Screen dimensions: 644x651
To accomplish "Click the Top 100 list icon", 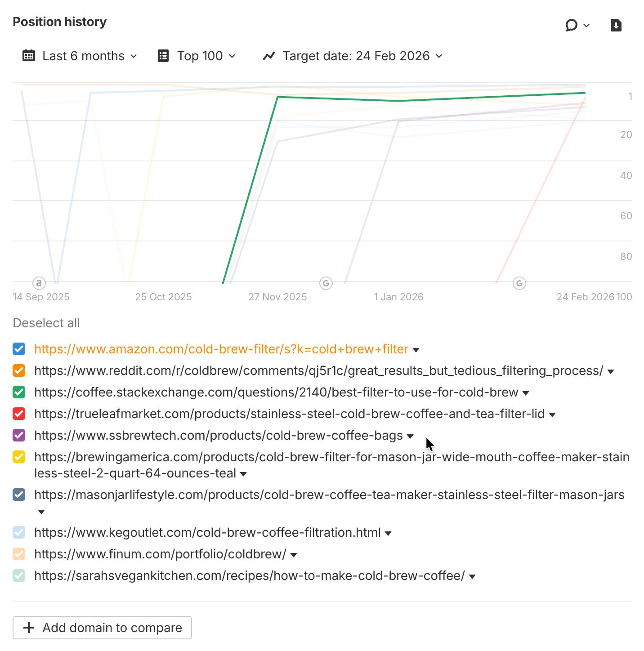I will point(163,56).
